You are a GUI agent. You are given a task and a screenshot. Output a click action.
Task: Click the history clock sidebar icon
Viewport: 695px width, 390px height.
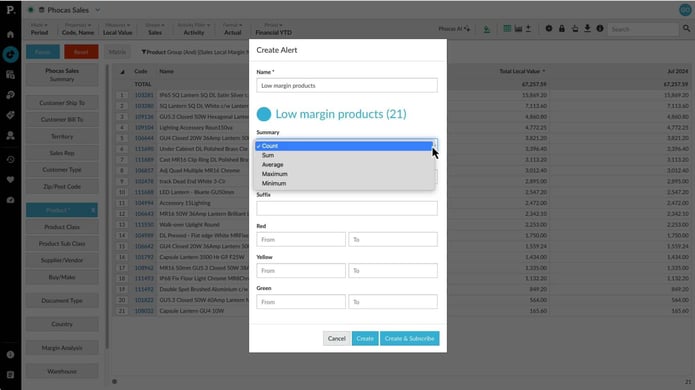(x=11, y=160)
